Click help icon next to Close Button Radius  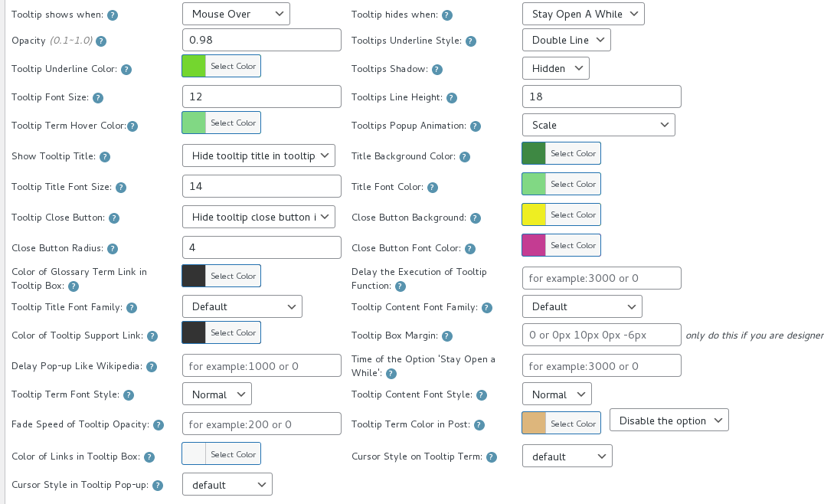(113, 249)
